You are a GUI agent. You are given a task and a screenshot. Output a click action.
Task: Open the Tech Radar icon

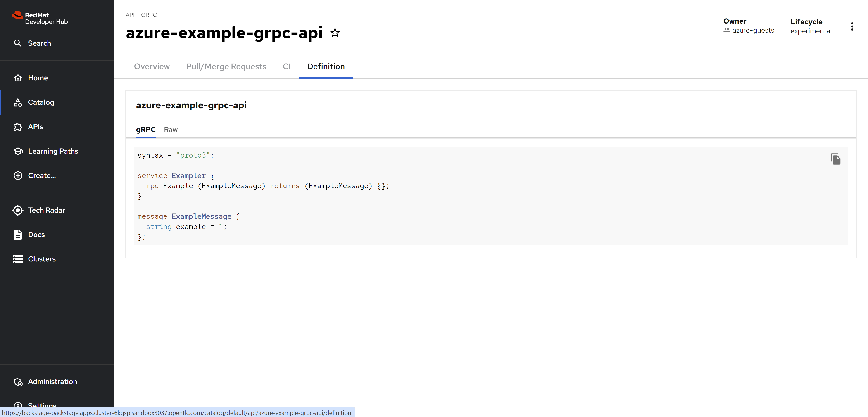[x=18, y=210]
